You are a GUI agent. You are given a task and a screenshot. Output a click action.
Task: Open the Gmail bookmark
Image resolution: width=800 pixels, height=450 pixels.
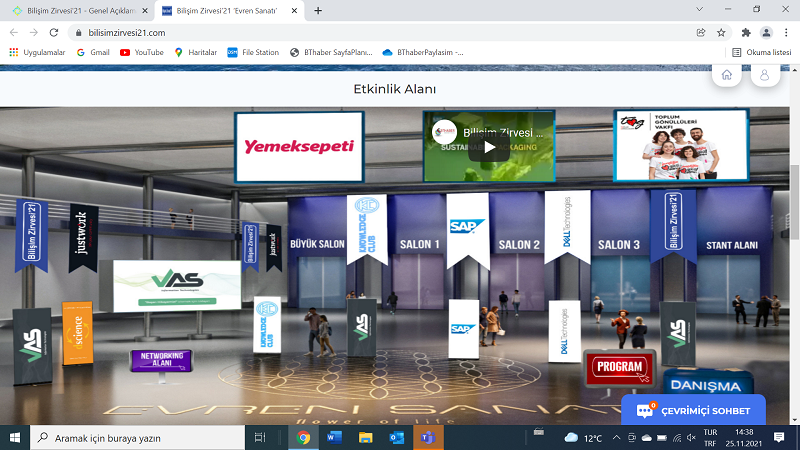[x=93, y=52]
